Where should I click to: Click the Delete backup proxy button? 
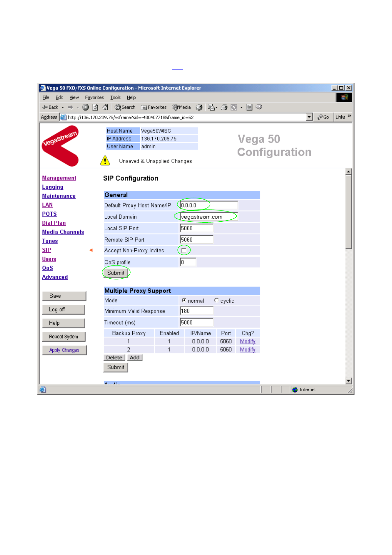pyautogui.click(x=114, y=357)
